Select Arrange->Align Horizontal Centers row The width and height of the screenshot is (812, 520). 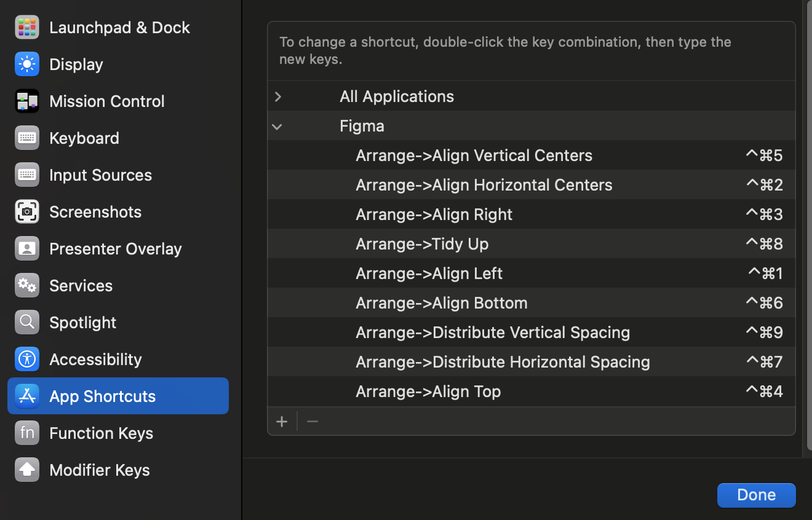pyautogui.click(x=531, y=185)
